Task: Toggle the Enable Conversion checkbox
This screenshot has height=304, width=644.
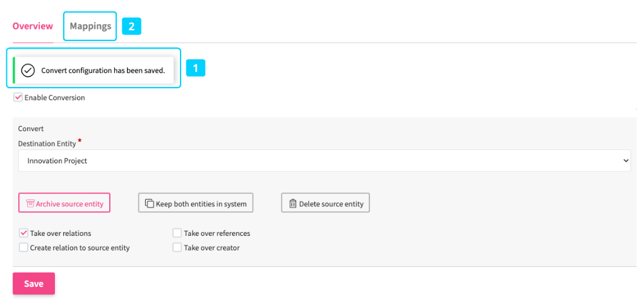Action: (x=18, y=98)
